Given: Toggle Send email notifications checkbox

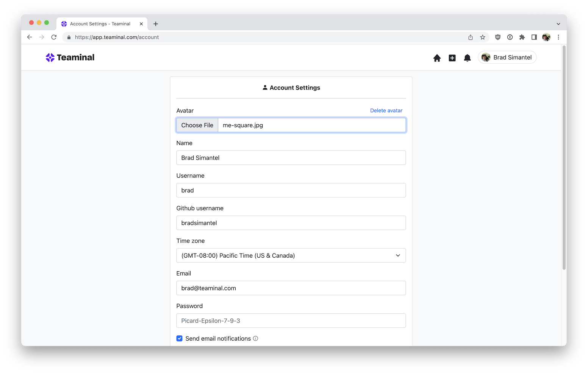Looking at the screenshot, I should [180, 338].
